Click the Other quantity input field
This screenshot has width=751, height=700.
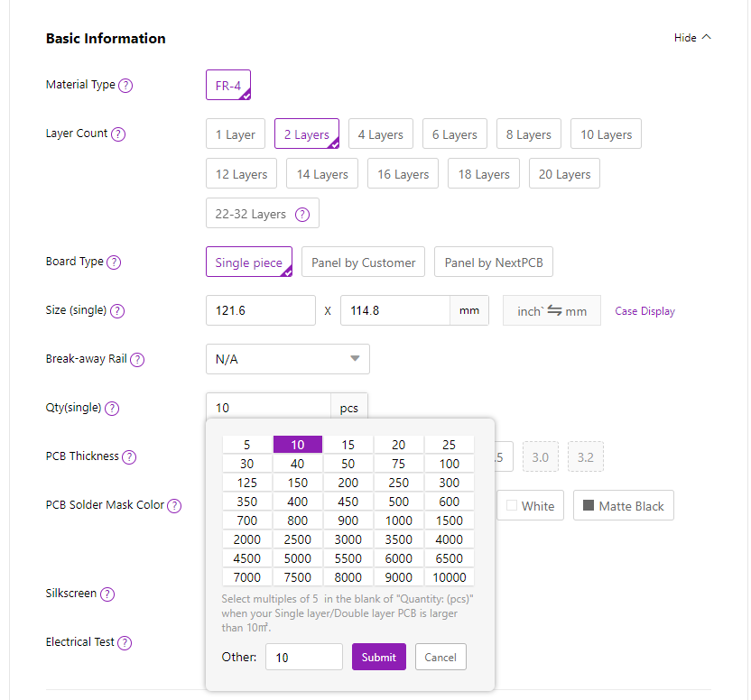303,658
